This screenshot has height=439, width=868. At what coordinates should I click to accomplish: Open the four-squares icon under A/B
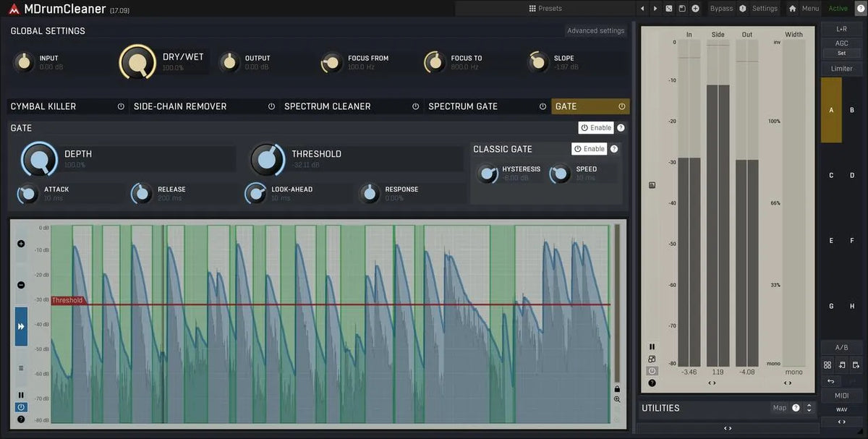[827, 365]
